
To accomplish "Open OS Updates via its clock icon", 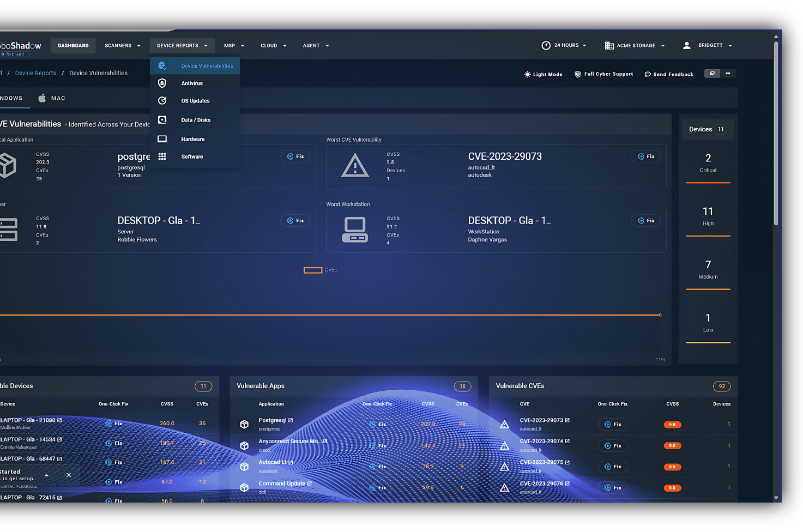I will [x=162, y=100].
